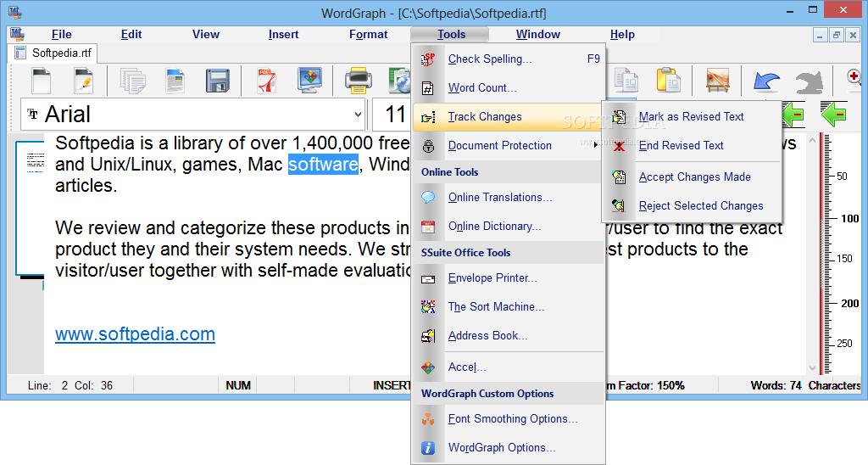
Task: Click the page thumbnail in left margin
Action: click(x=30, y=209)
